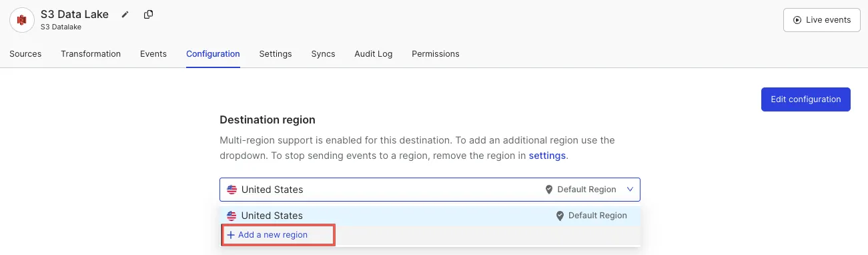
Task: Click the US flag in the selected field
Action: pos(232,190)
